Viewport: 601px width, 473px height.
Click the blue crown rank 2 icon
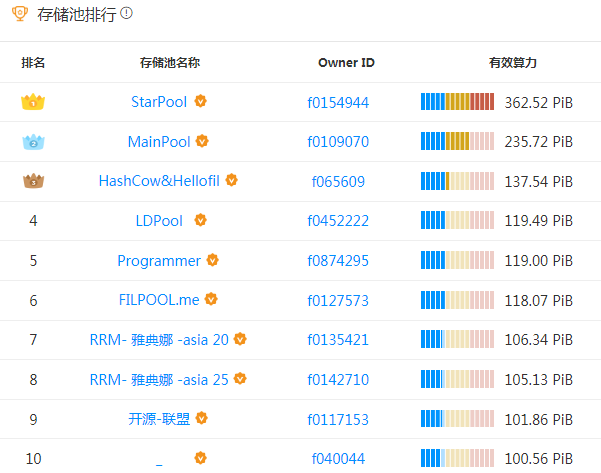tap(33, 142)
